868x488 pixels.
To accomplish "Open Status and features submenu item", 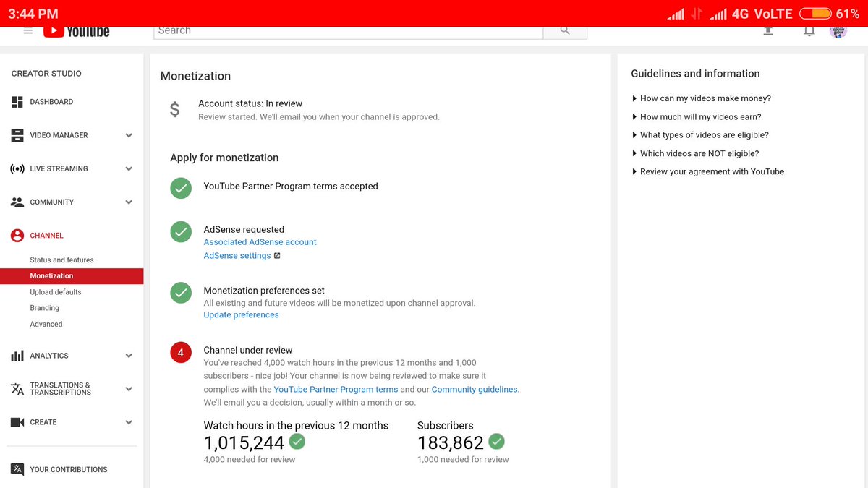I will point(61,260).
